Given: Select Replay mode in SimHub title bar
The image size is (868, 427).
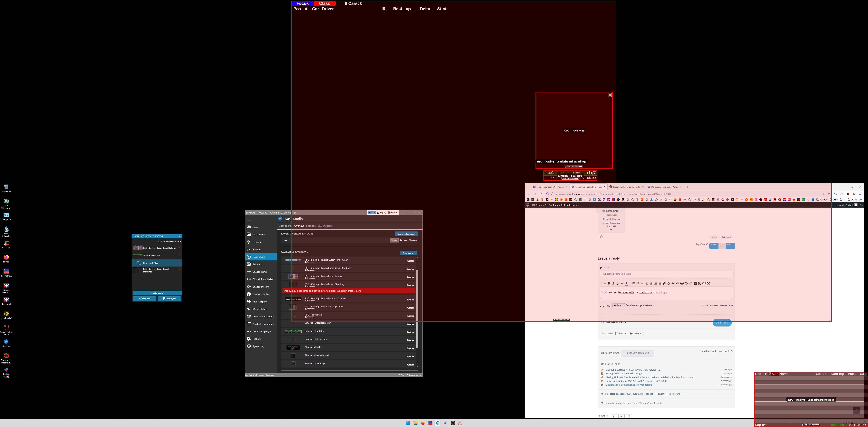Looking at the screenshot, I should (381, 212).
